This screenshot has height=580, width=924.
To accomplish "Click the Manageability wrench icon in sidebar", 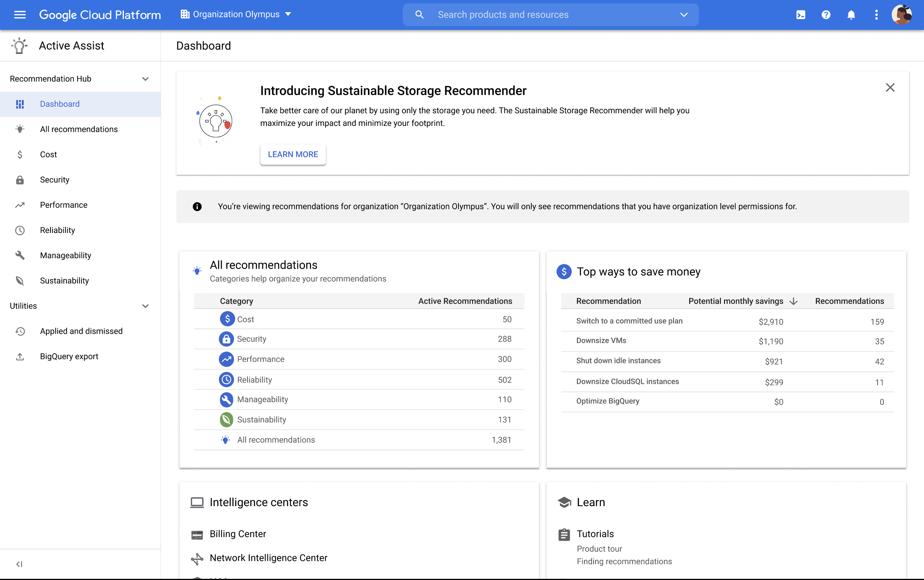I will pyautogui.click(x=20, y=255).
